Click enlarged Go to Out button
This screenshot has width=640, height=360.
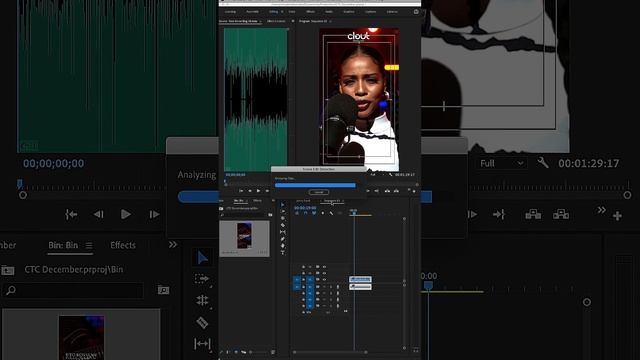pyautogui.click(x=499, y=214)
